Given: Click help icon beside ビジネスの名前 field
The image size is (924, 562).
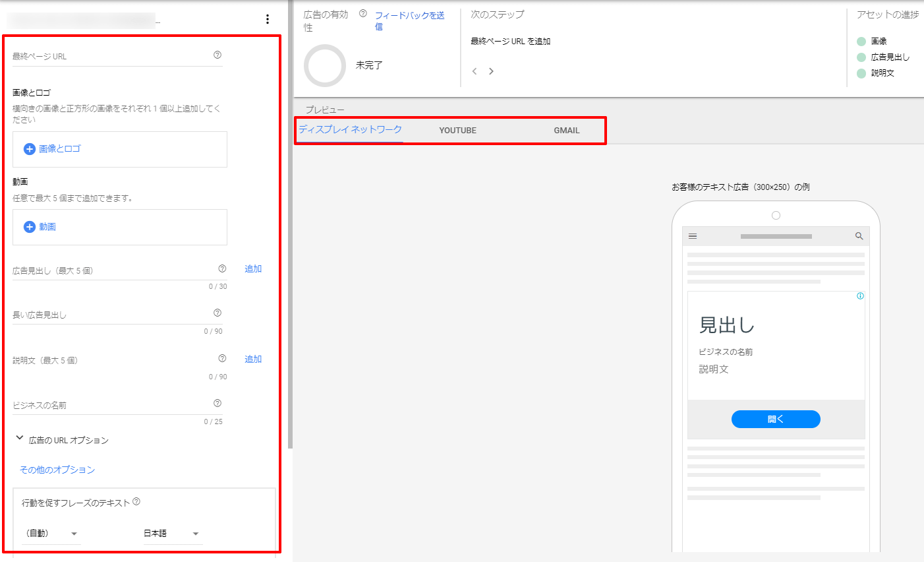Looking at the screenshot, I should click(x=217, y=404).
